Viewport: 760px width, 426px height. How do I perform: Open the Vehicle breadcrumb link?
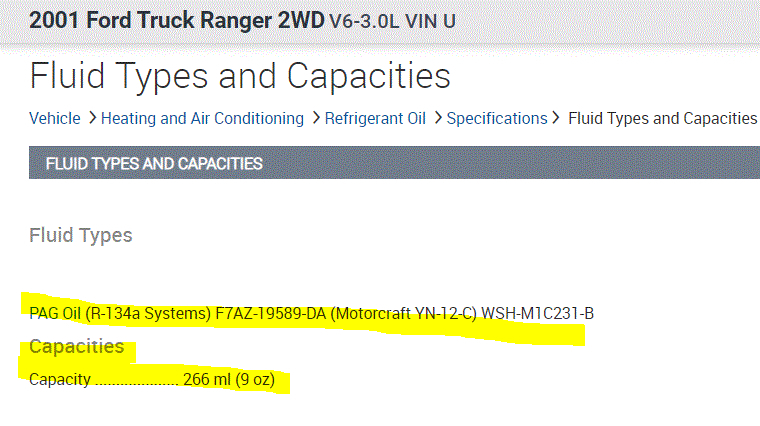[54, 118]
